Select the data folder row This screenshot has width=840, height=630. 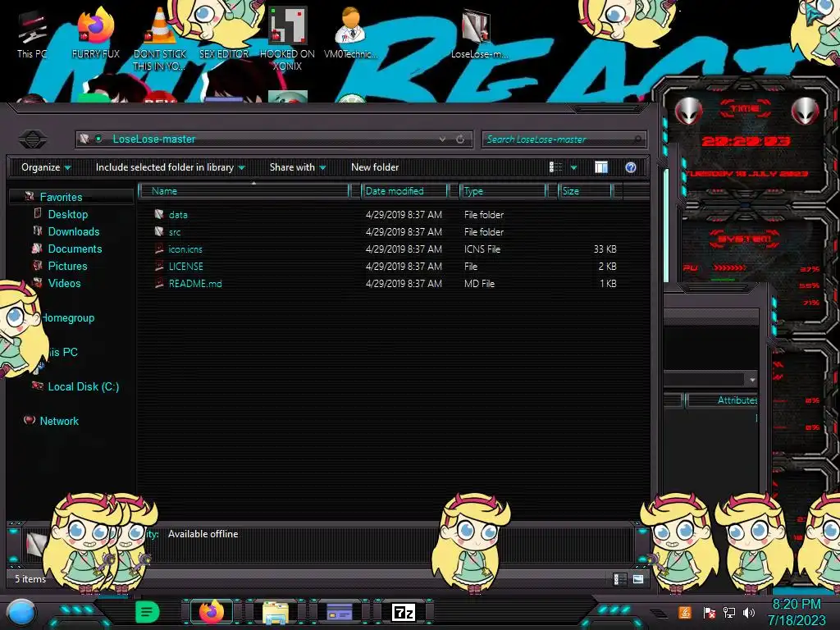386,215
